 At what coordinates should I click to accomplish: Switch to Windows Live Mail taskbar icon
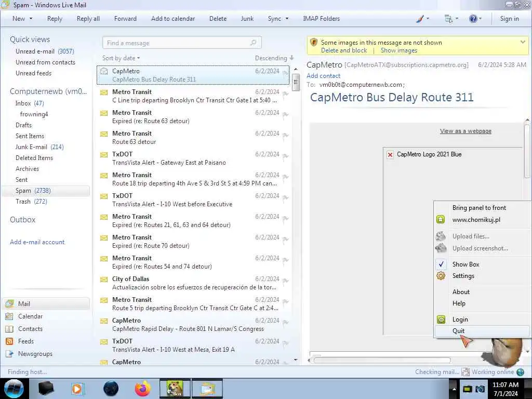[x=207, y=389]
